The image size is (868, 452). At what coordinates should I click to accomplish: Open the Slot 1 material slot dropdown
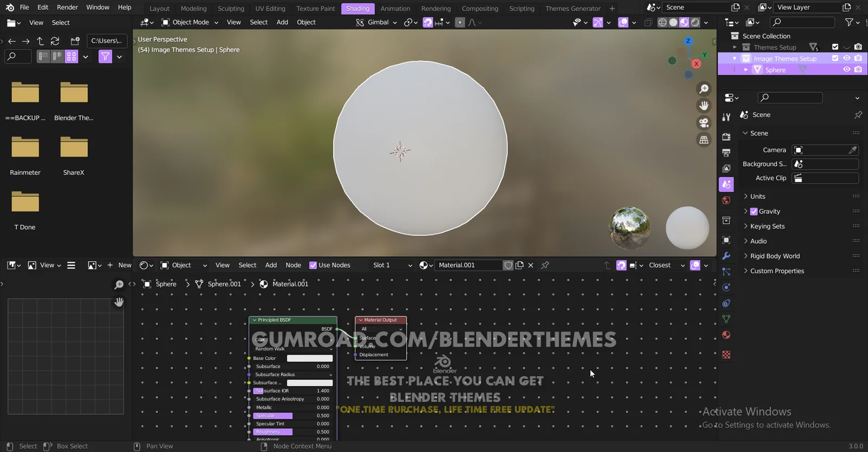point(392,265)
